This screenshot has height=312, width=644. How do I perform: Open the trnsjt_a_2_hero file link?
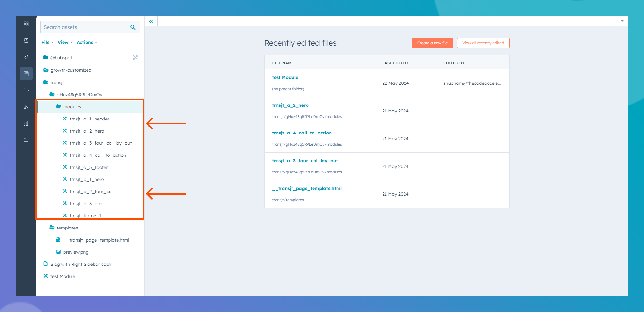point(290,105)
